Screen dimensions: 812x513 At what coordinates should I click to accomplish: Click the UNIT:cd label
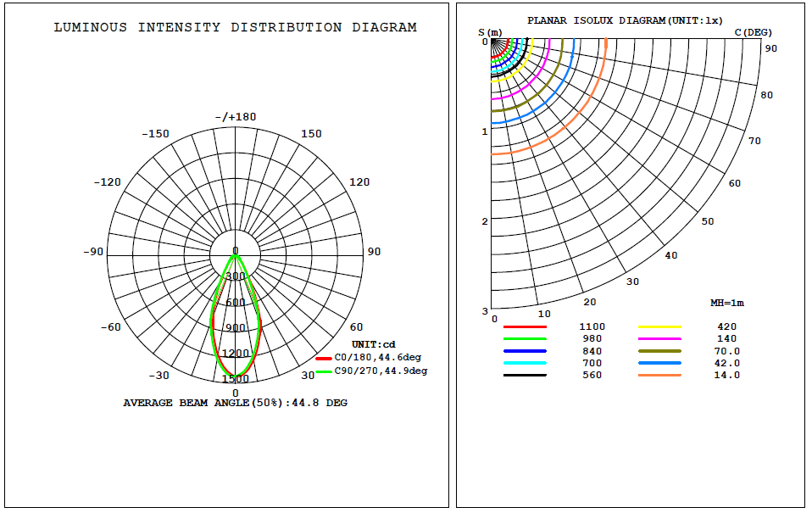374,344
